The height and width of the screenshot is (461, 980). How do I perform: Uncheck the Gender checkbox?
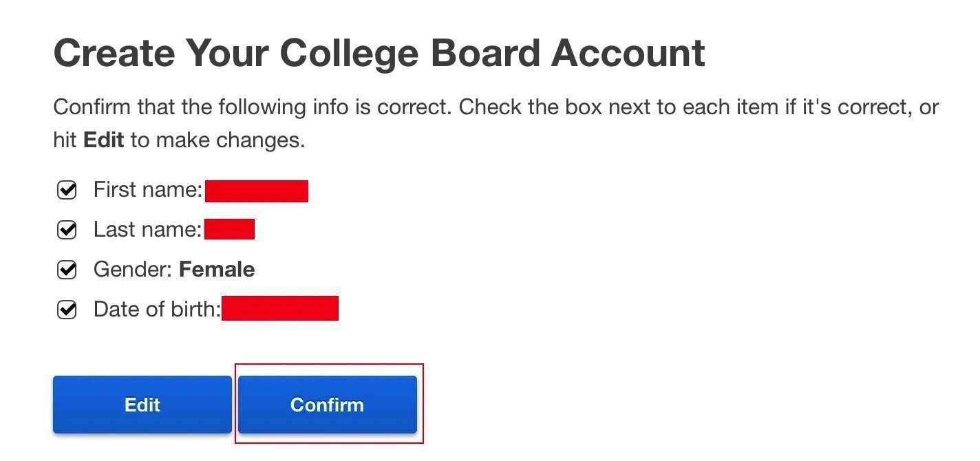tap(67, 270)
